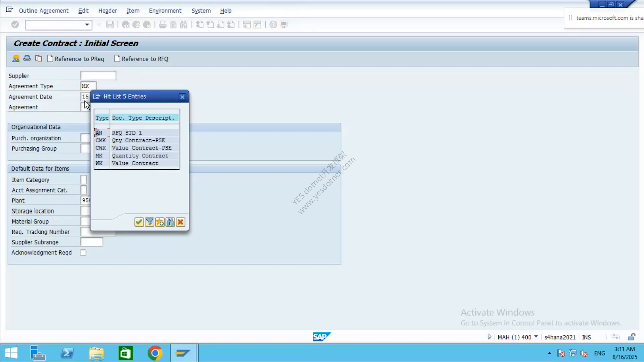The image size is (644, 362).
Task: Click the green Enter checkmark in toolbar
Action: (x=15, y=25)
